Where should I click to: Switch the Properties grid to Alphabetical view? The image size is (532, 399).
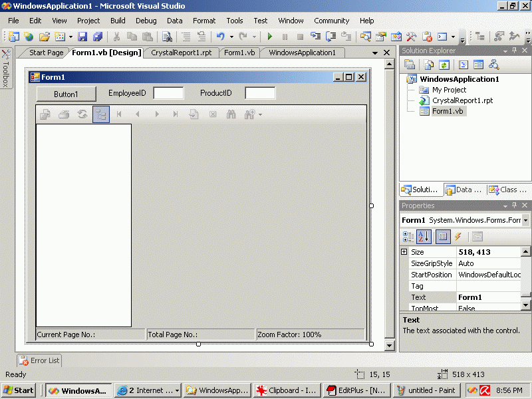(424, 237)
